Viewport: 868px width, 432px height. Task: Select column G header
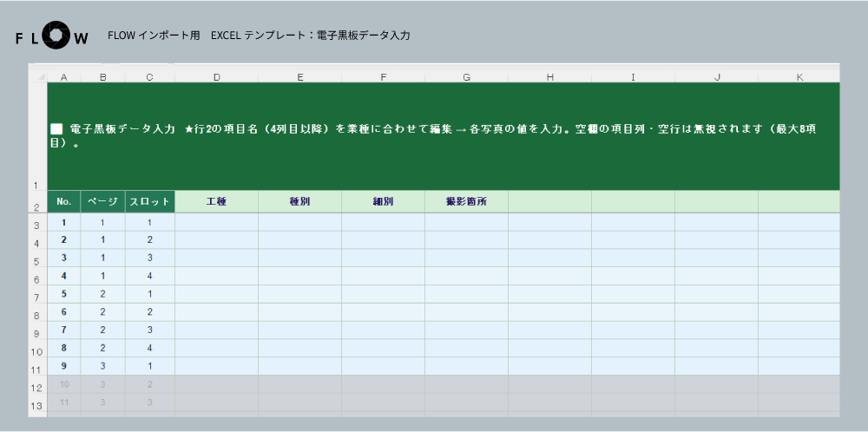(x=467, y=77)
